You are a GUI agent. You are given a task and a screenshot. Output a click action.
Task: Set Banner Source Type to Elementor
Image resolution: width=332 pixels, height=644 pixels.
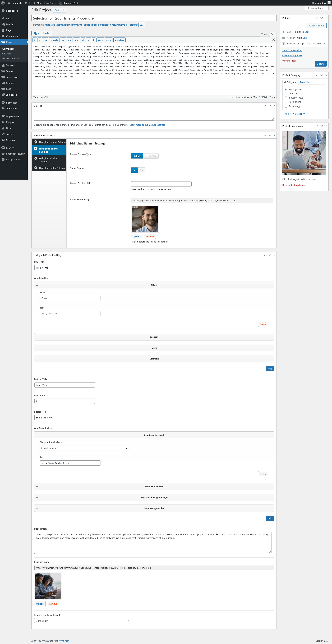pyautogui.click(x=151, y=156)
